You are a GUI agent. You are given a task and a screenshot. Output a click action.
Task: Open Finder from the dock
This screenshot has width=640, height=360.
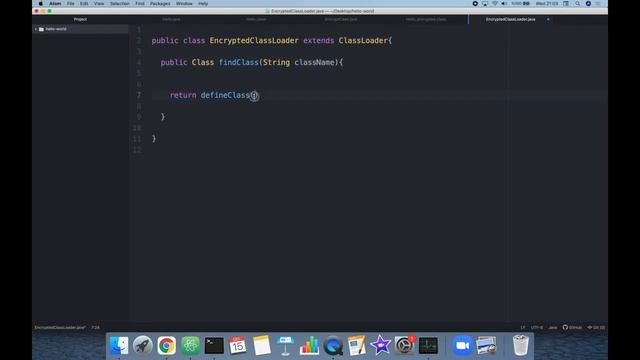pyautogui.click(x=119, y=346)
